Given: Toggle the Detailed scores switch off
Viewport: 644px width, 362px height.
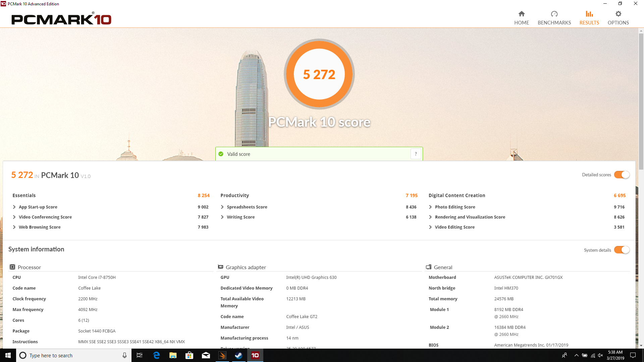Looking at the screenshot, I should [x=622, y=175].
